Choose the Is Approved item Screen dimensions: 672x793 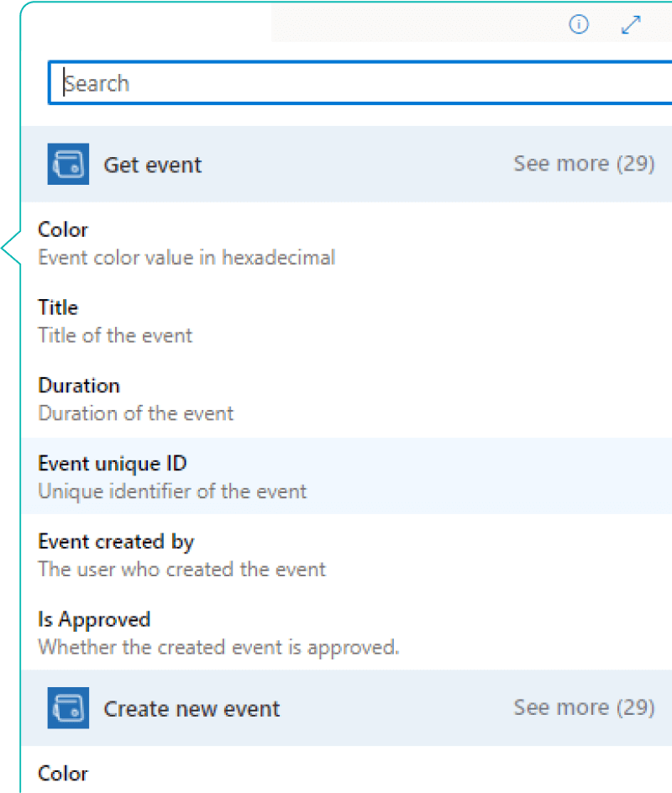point(347,633)
